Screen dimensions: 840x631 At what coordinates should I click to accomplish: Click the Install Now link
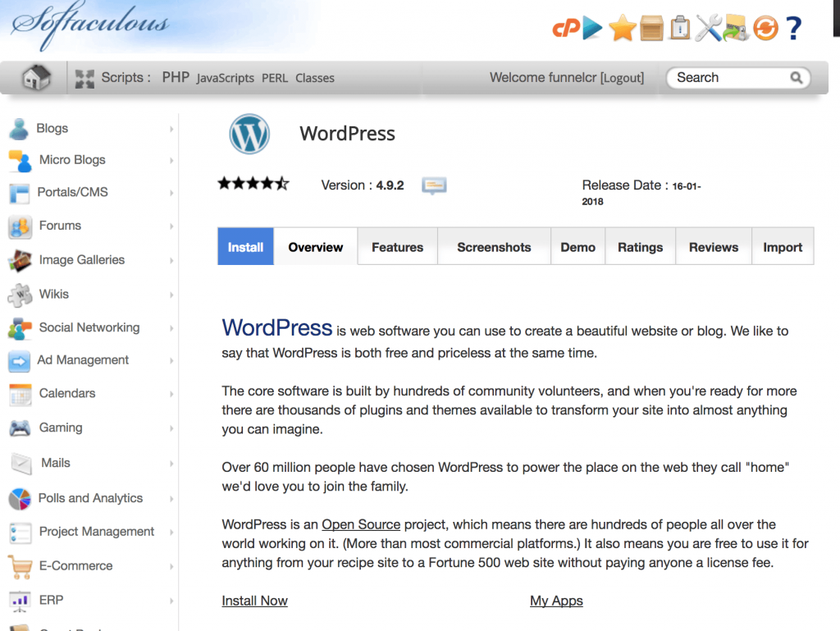tap(255, 601)
